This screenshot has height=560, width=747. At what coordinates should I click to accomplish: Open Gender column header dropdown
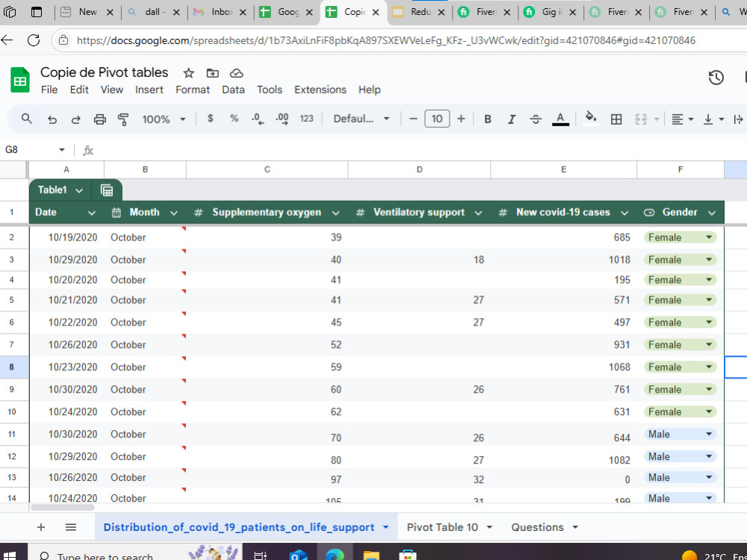tap(712, 213)
